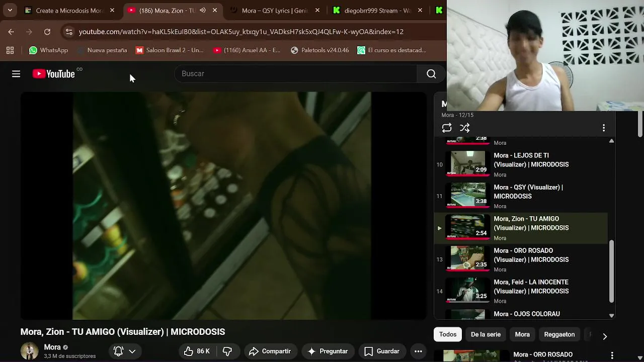This screenshot has width=644, height=362.
Task: Open the (1160) Anuel AA bookmark
Action: tap(247, 50)
